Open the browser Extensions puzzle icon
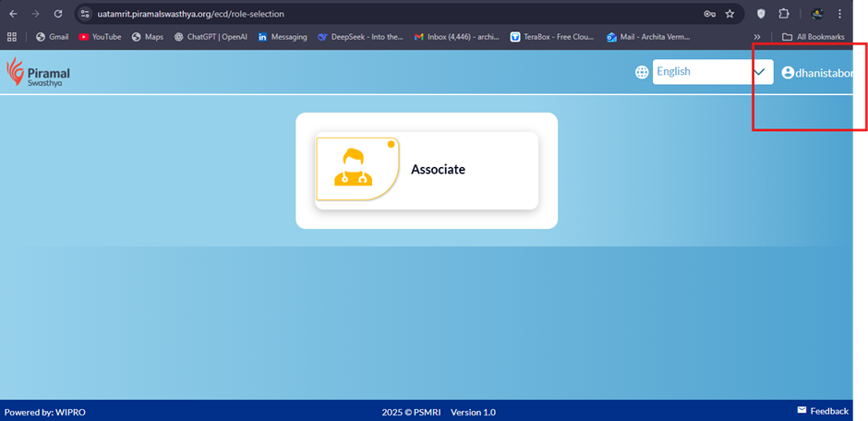 point(784,14)
